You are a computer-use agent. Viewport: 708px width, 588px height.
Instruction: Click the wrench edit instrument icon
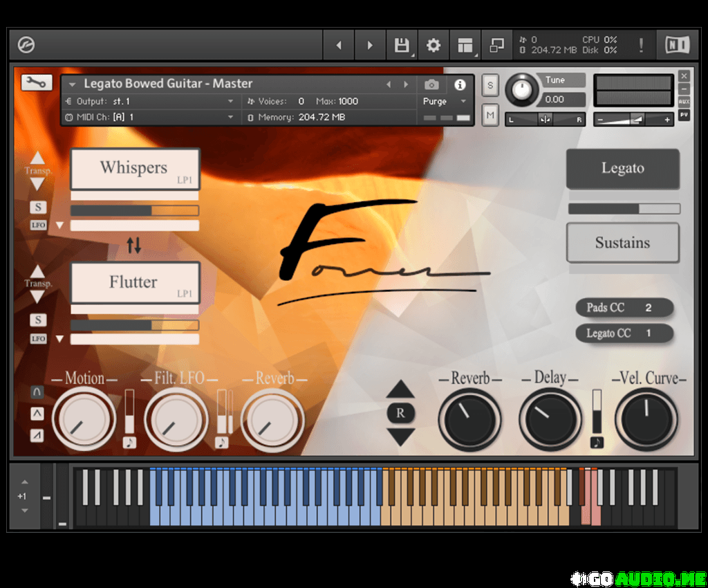pyautogui.click(x=37, y=83)
